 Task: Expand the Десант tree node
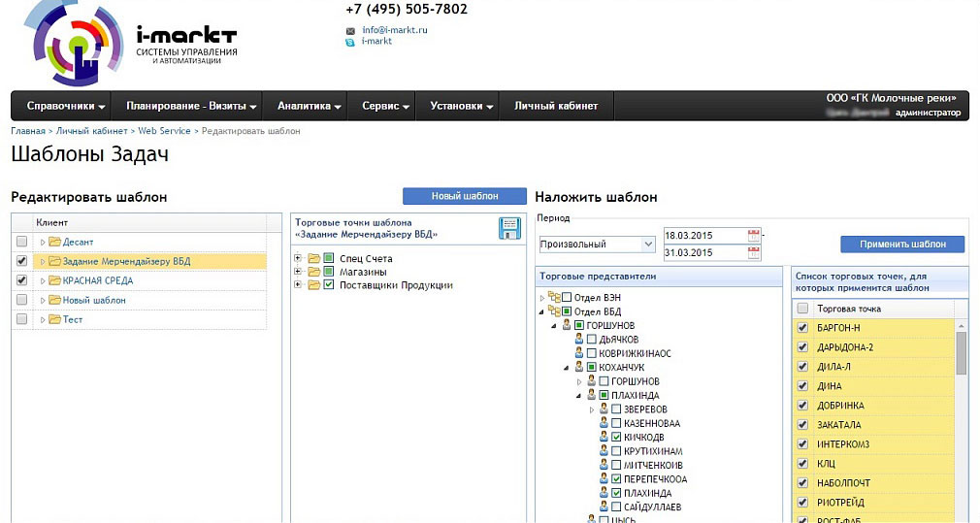tap(43, 243)
